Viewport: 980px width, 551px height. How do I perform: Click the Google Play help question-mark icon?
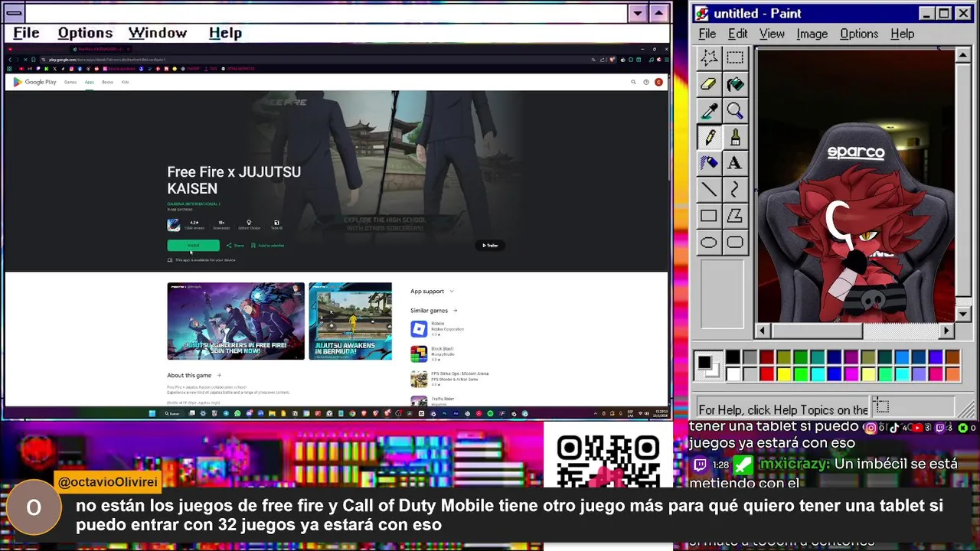[x=645, y=82]
